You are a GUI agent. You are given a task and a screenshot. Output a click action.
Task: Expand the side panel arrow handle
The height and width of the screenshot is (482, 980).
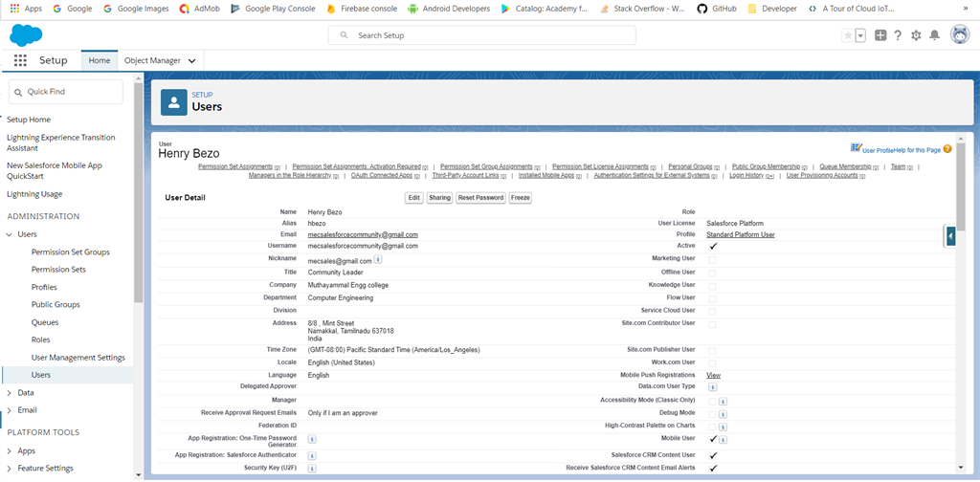coord(950,235)
